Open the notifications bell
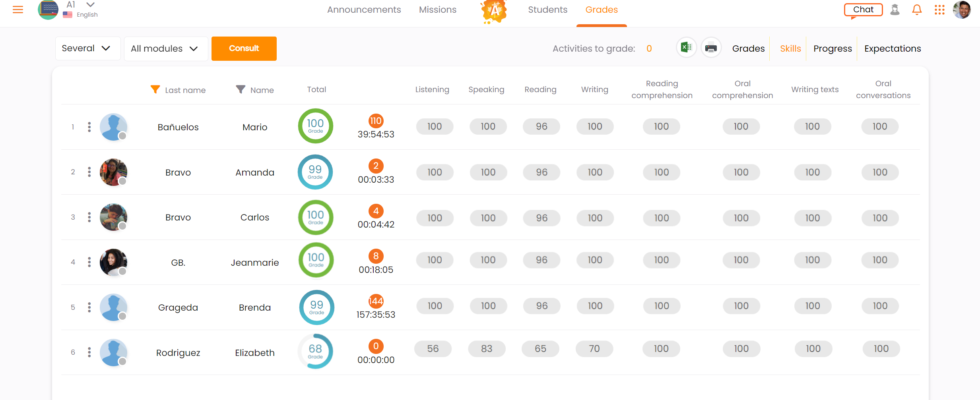Screen dimensions: 980x400 (917, 10)
